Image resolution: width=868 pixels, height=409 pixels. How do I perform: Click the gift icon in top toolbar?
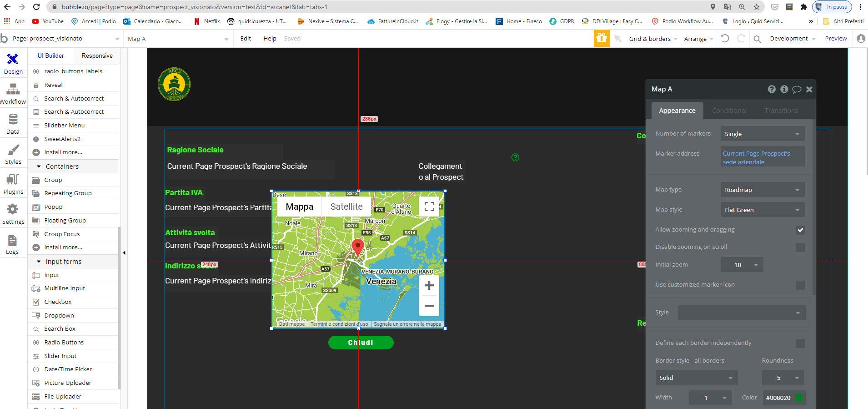[x=601, y=39]
